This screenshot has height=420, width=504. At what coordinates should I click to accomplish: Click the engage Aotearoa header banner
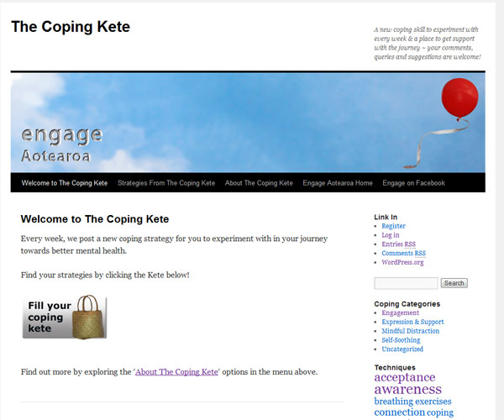click(248, 123)
